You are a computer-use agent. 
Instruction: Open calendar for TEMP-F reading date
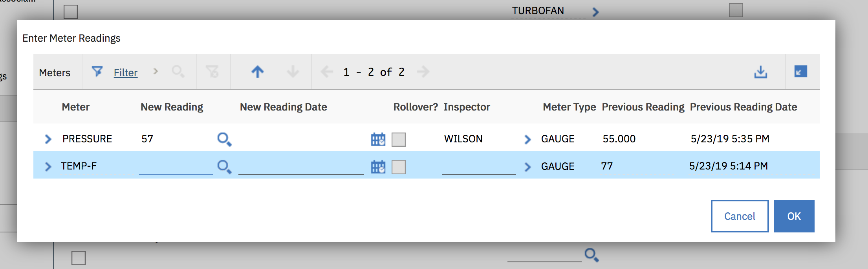[378, 167]
